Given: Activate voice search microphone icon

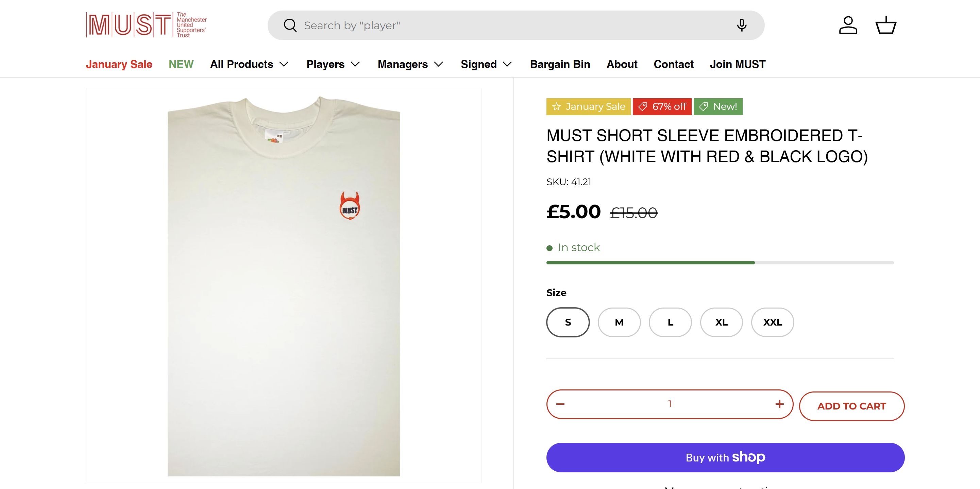Looking at the screenshot, I should pos(741,25).
